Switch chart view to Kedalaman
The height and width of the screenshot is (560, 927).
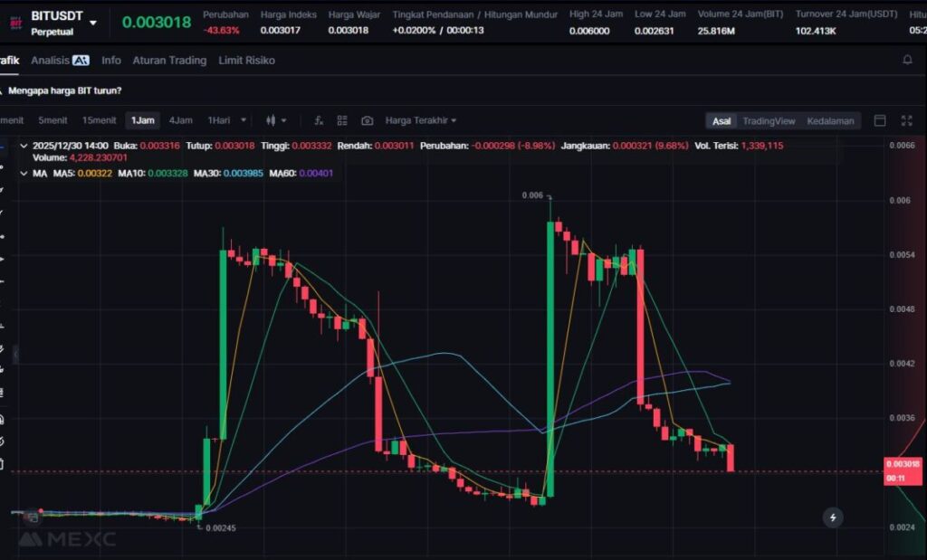pyautogui.click(x=830, y=121)
